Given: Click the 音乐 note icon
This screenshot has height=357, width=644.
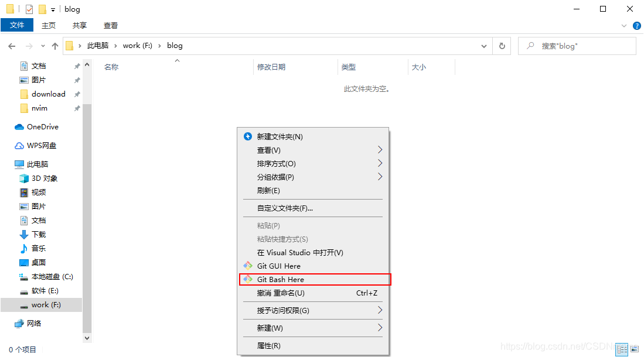Looking at the screenshot, I should (24, 249).
